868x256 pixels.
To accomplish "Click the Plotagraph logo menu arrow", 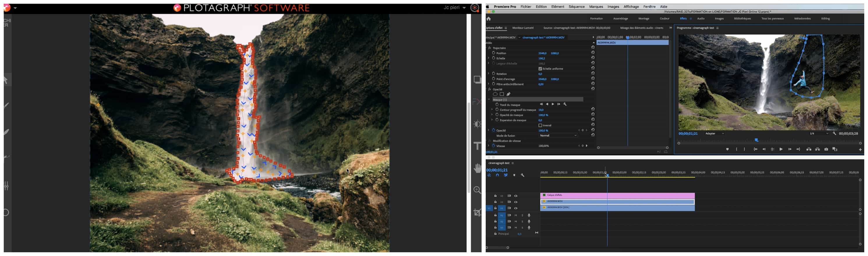I will coord(15,8).
